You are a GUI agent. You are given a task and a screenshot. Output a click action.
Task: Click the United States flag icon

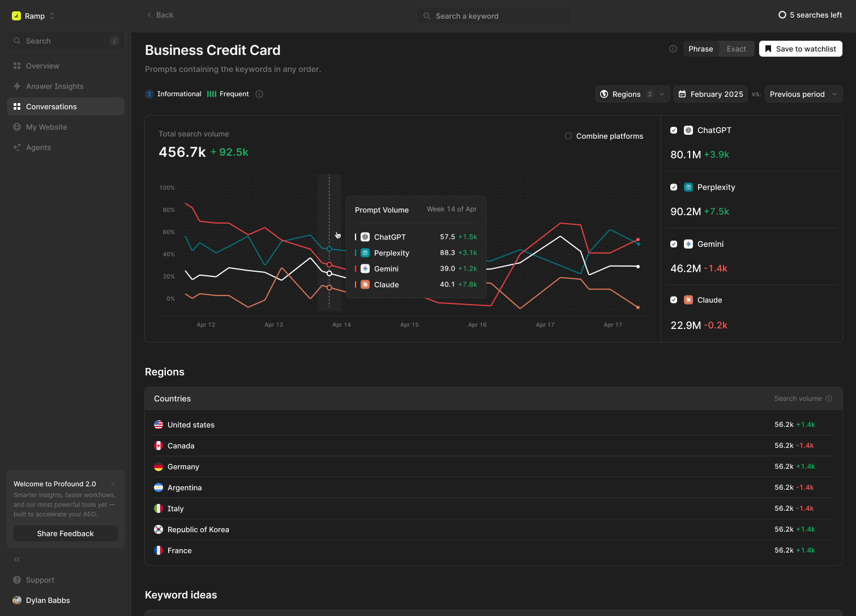pos(159,425)
